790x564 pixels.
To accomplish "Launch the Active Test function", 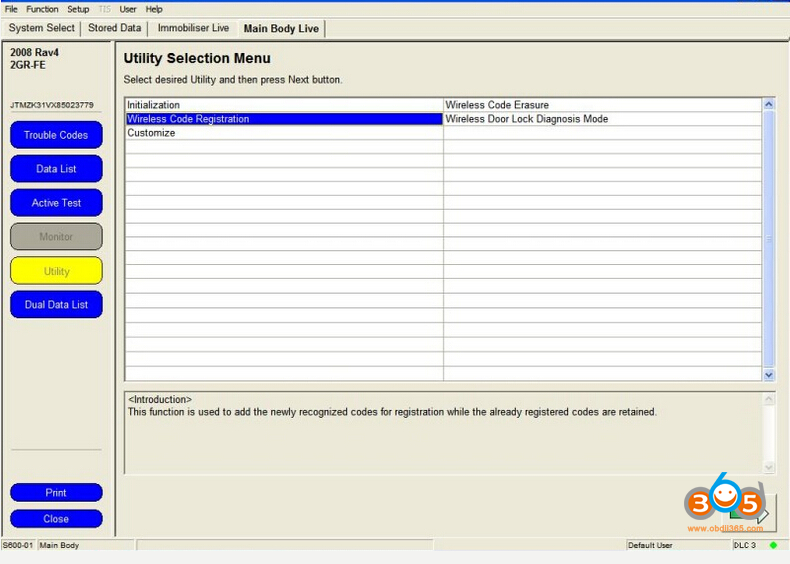I will [56, 203].
